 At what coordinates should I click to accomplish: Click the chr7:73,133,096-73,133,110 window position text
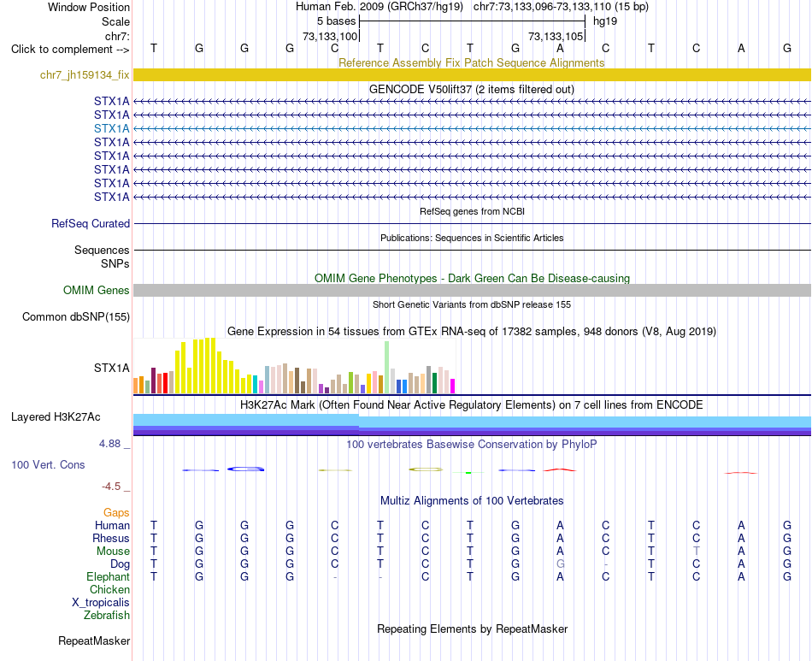point(561,7)
